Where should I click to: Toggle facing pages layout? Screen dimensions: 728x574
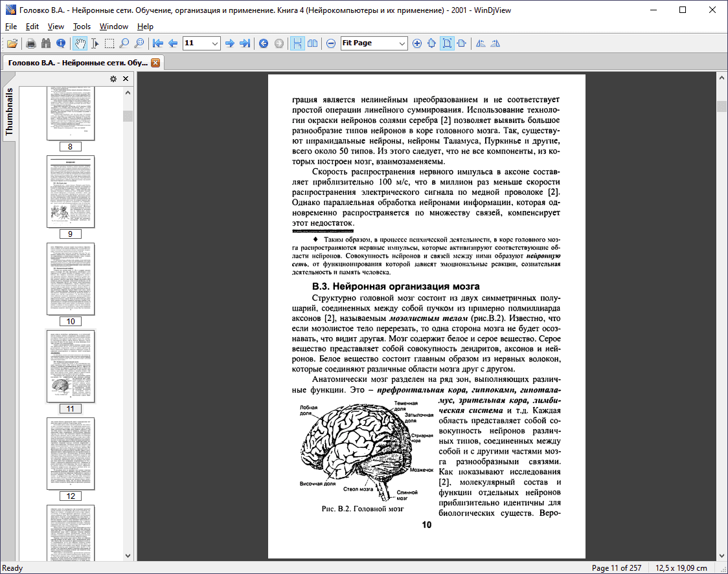click(x=312, y=43)
